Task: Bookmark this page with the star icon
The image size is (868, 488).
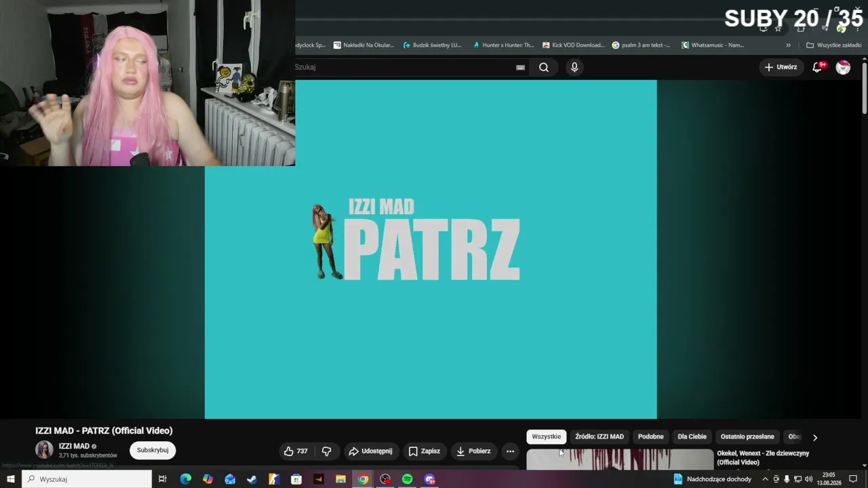Action: (778, 28)
